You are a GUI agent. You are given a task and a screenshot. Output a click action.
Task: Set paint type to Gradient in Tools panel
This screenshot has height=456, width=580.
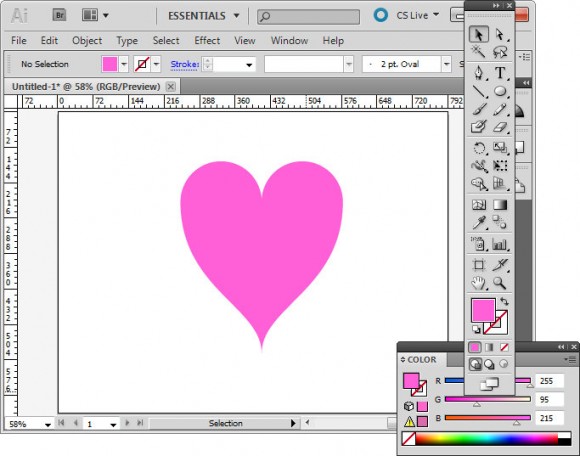click(x=489, y=347)
